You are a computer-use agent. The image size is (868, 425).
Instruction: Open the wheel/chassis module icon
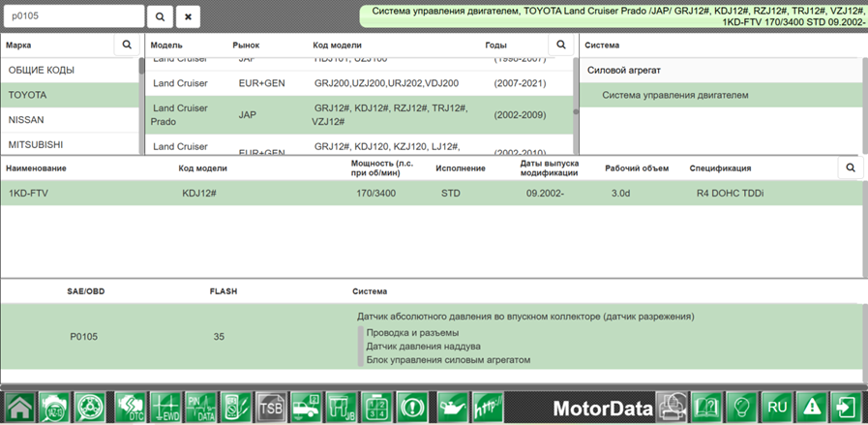[90, 408]
